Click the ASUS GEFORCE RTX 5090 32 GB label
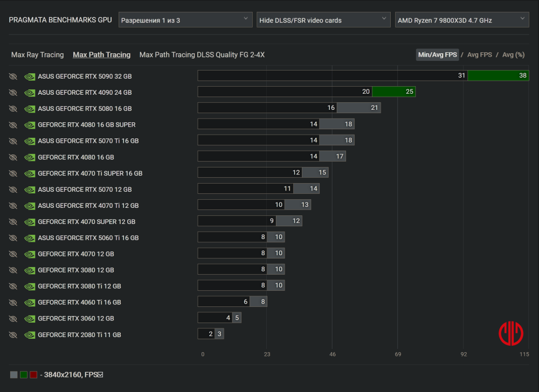 [85, 76]
